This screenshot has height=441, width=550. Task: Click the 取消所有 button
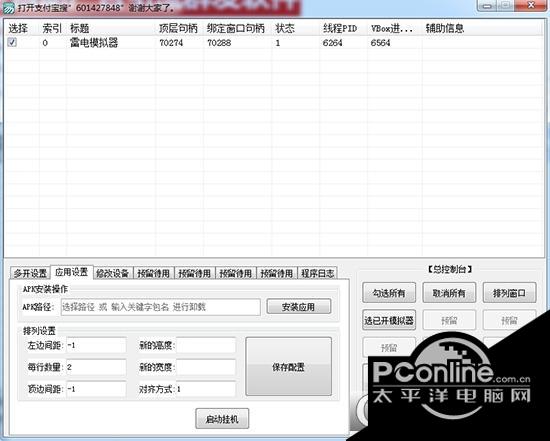pyautogui.click(x=449, y=293)
